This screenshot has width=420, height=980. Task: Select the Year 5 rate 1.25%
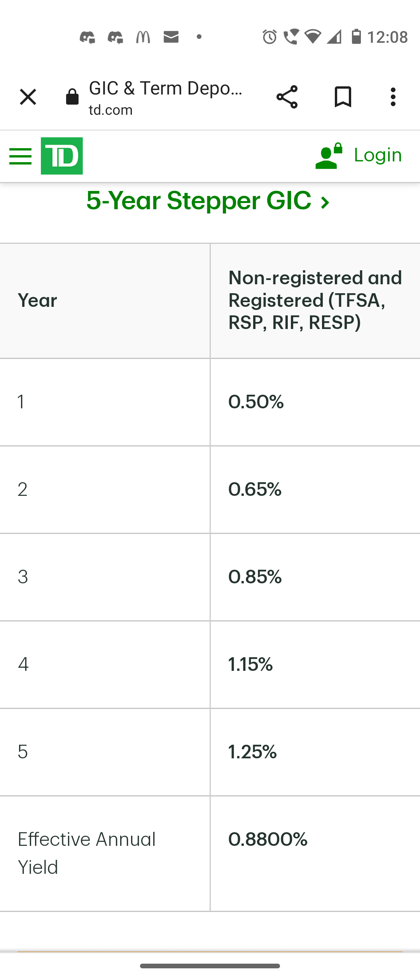pos(252,752)
